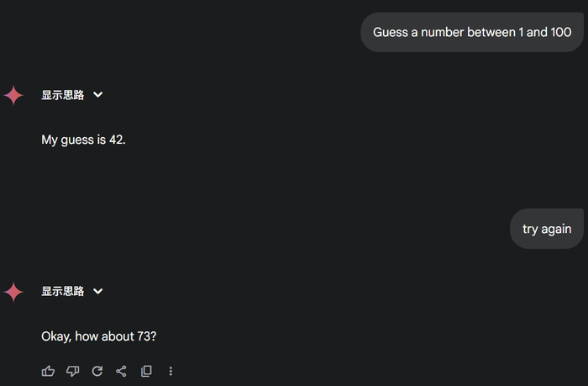Click the Gemini sparkle beside the 42 reply
This screenshot has width=588, height=386.
pyautogui.click(x=13, y=95)
